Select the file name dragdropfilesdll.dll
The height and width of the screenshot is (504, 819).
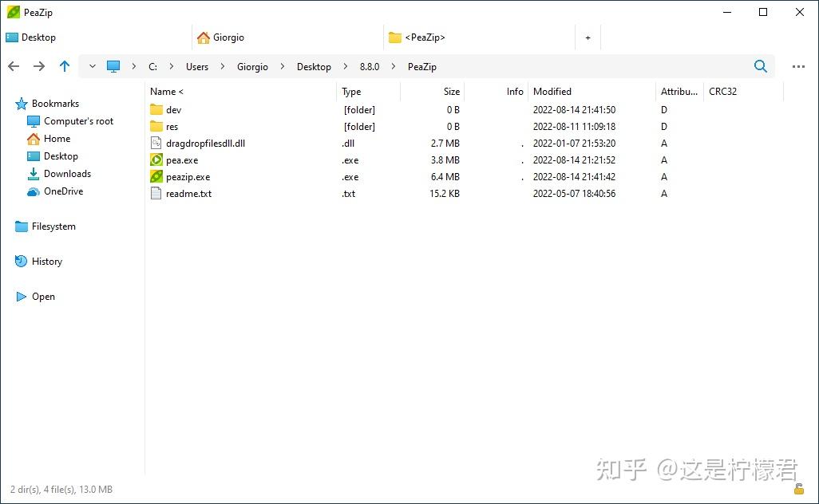pyautogui.click(x=205, y=143)
